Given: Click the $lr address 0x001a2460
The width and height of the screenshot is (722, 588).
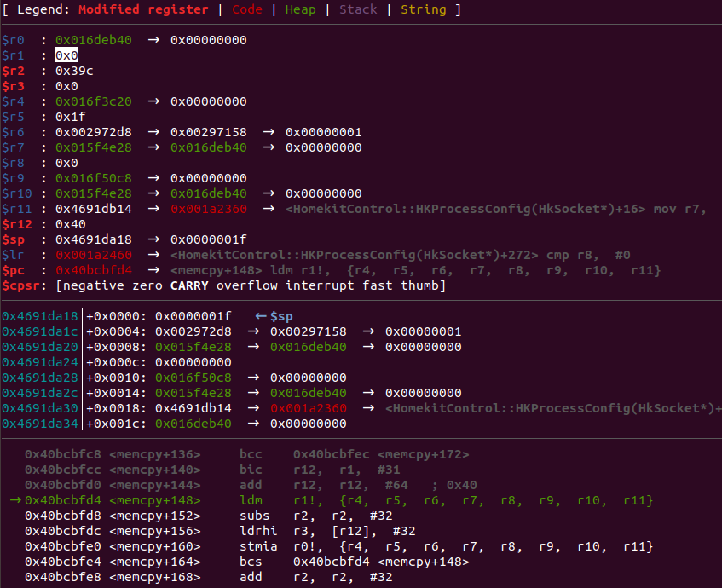Looking at the screenshot, I should (x=94, y=255).
